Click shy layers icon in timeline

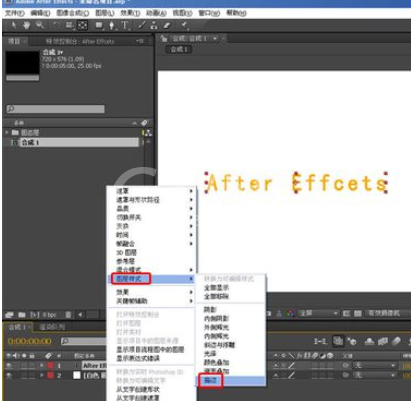tap(369, 341)
